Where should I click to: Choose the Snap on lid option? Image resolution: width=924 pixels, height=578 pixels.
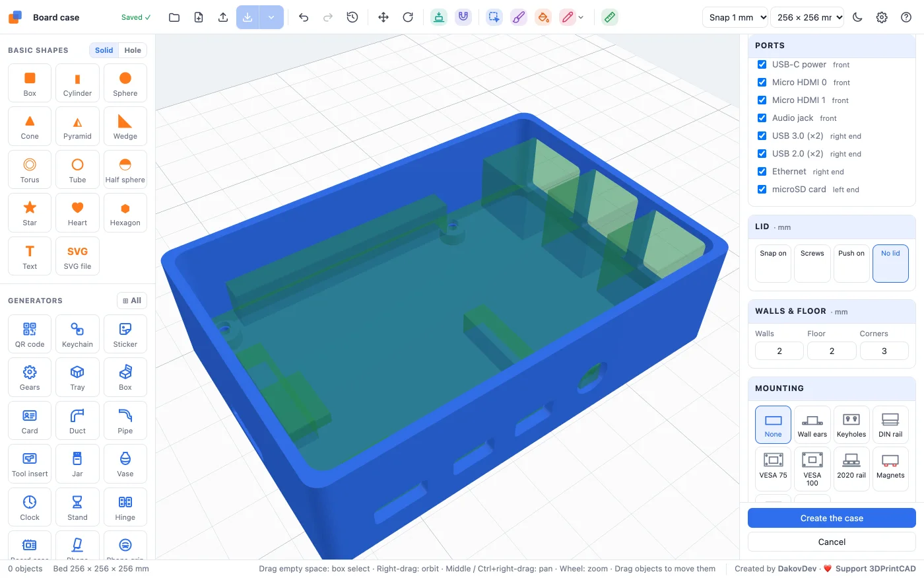click(773, 264)
